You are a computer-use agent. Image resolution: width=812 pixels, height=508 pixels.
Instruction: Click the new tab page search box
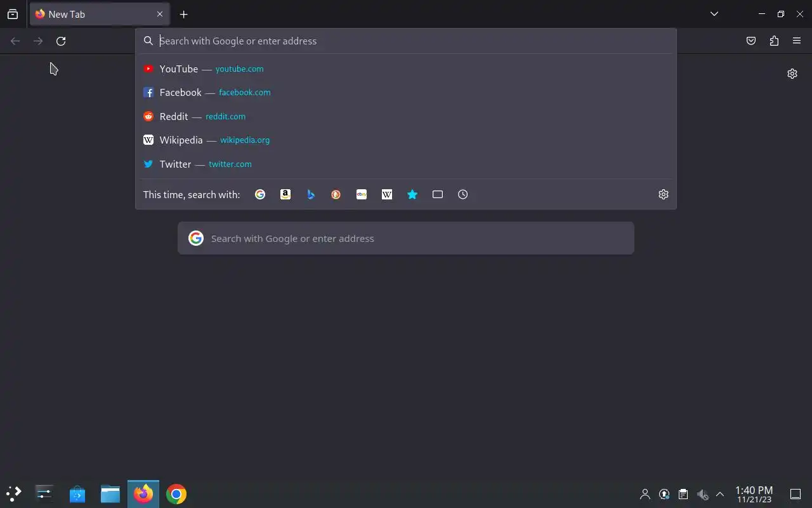pos(406,238)
